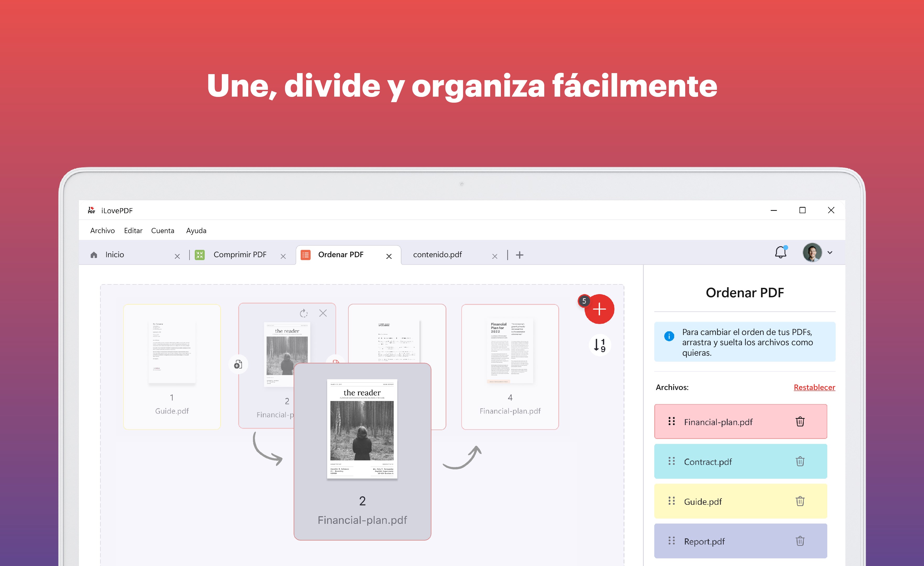
Task: Select the third page card thumbnail
Action: 397,333
